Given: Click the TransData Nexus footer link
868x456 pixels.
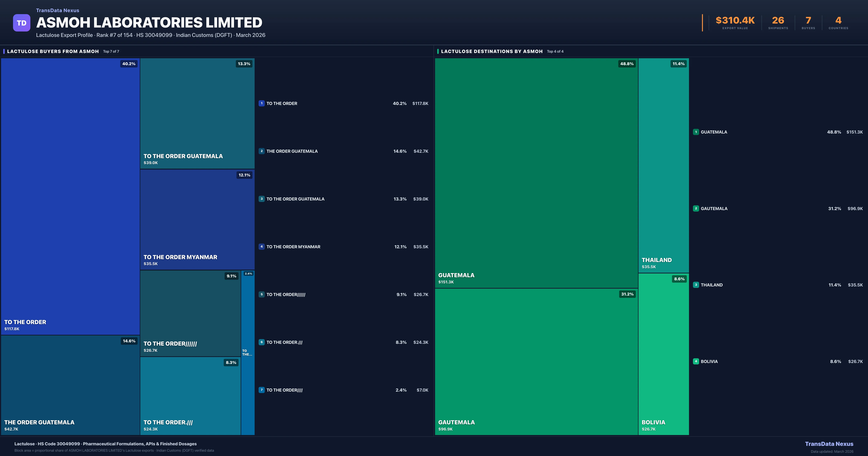Looking at the screenshot, I should (829, 444).
